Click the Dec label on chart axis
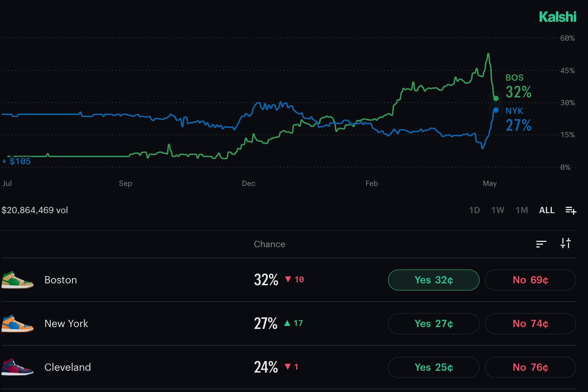The height and width of the screenshot is (392, 588). click(248, 183)
